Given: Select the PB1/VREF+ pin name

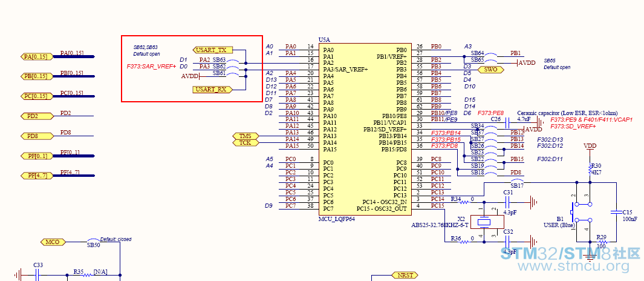Looking at the screenshot, I should click(391, 56).
